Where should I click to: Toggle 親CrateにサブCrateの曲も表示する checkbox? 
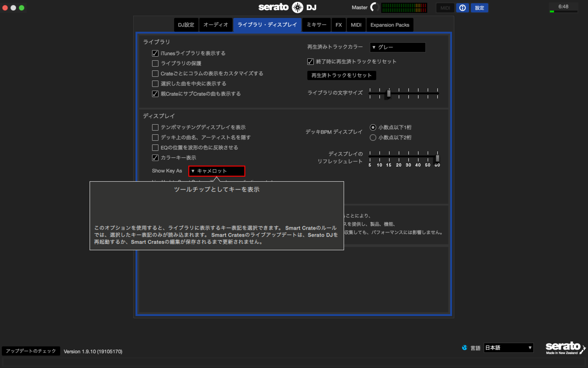point(155,94)
